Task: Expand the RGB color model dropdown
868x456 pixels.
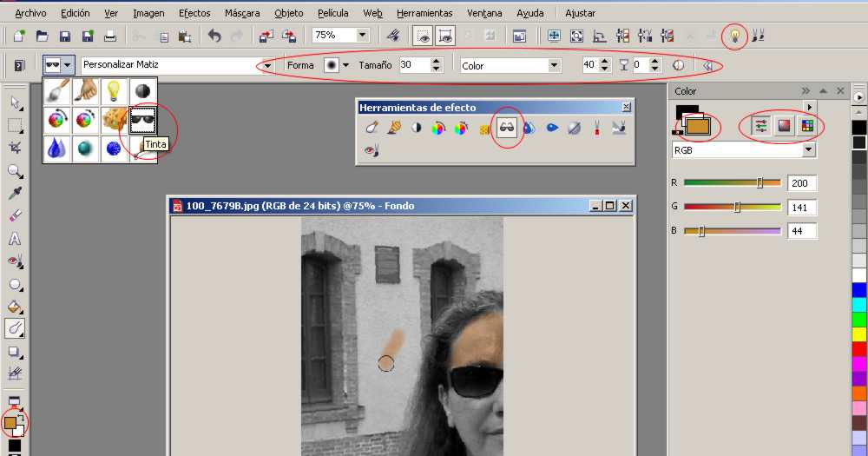Action: 809,150
